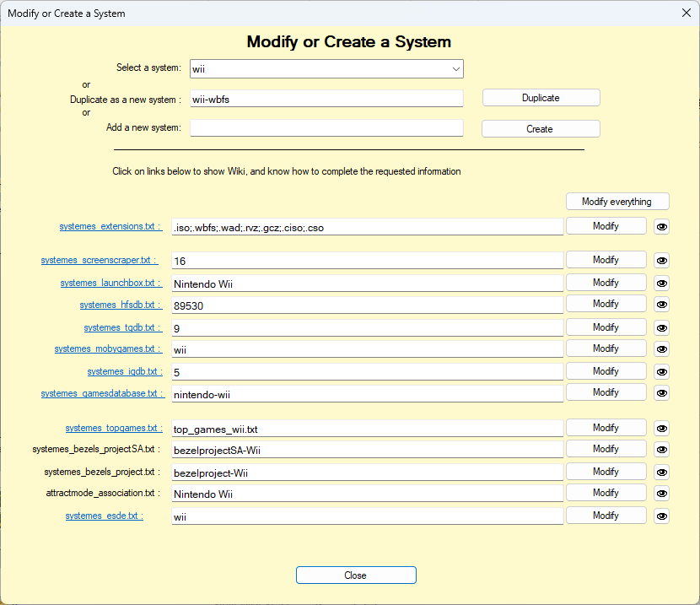
Task: Click eye icon for systemes_igdb row
Action: (661, 371)
